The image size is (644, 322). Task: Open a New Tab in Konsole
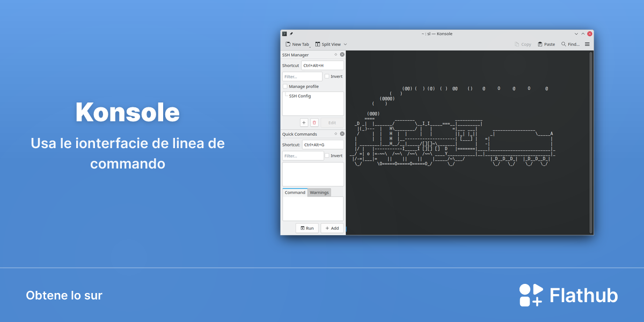pos(297,45)
